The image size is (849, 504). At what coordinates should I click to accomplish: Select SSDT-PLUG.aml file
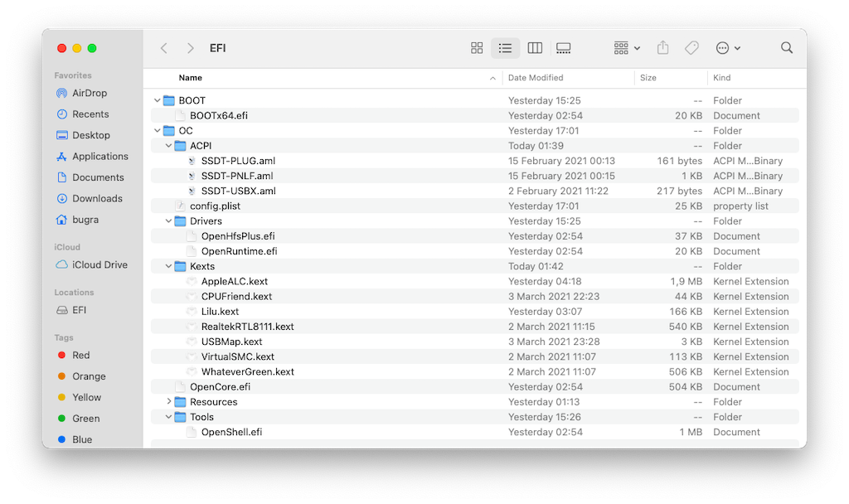pyautogui.click(x=475, y=161)
